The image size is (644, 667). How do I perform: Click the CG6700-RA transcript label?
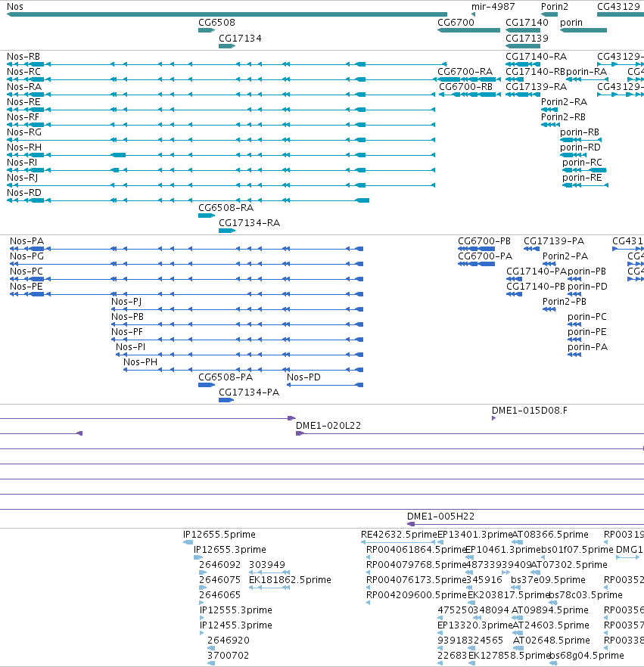coord(465,71)
